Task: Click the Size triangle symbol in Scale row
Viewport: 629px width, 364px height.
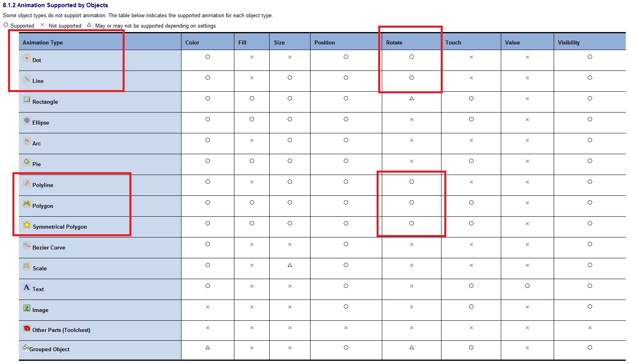Action: (290, 265)
